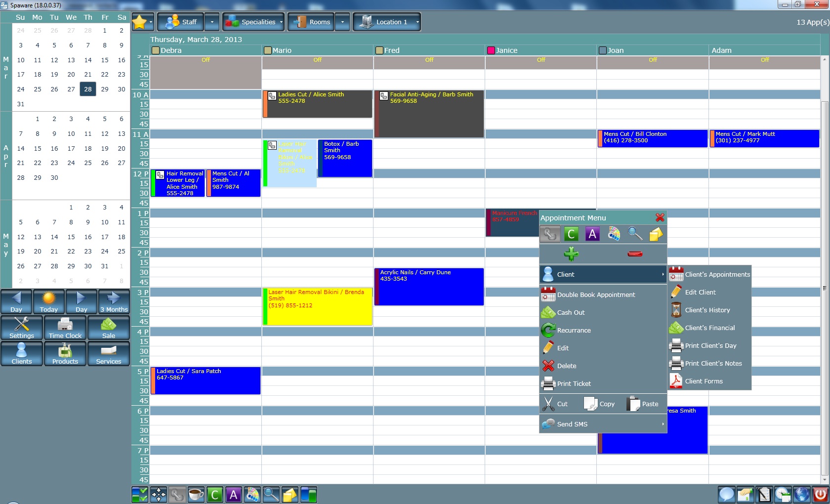Open the color palette swatch in Appointment Menu

click(614, 234)
